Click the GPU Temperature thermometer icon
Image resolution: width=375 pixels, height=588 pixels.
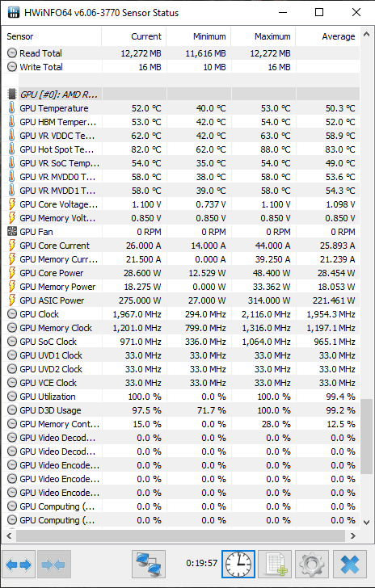12,108
